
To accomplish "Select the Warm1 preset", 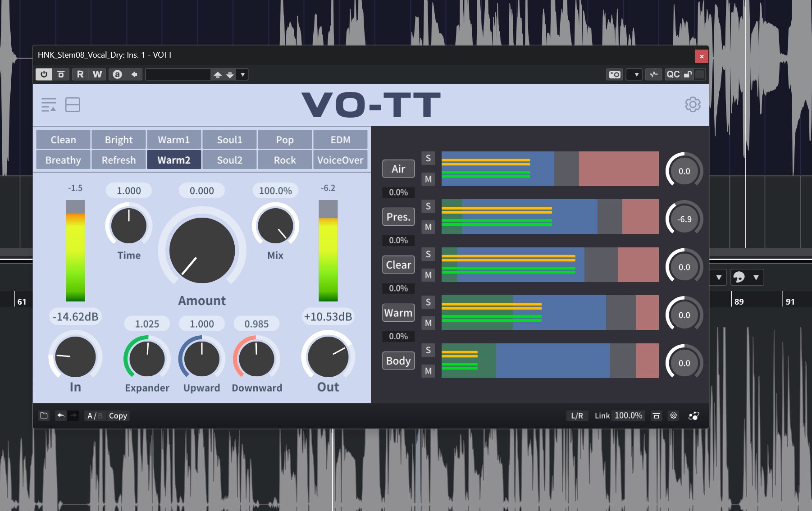I will point(174,140).
